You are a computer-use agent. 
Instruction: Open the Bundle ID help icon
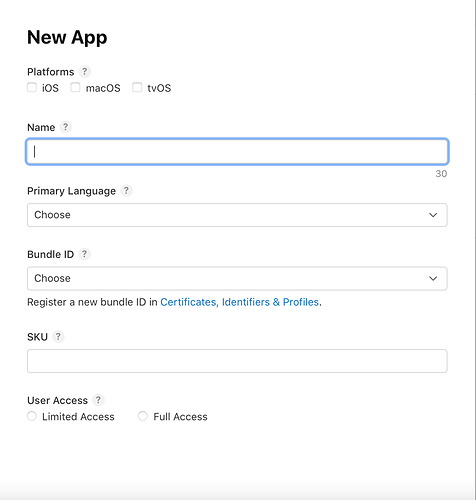click(84, 254)
